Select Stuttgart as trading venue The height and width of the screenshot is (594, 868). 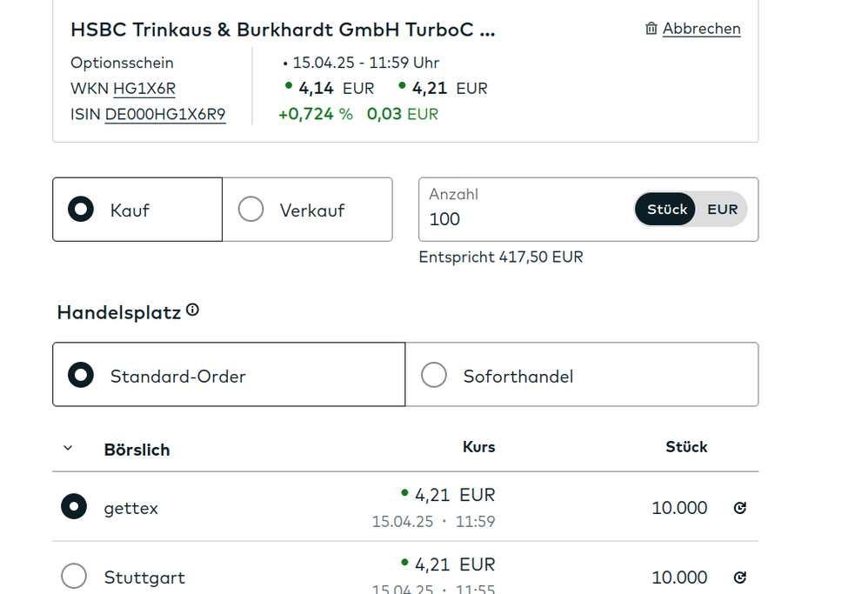tap(74, 576)
